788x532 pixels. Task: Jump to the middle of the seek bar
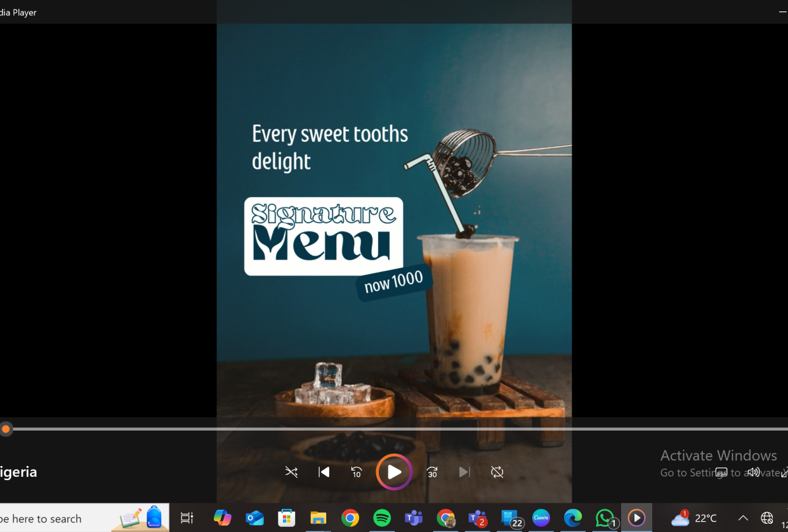pyautogui.click(x=394, y=429)
